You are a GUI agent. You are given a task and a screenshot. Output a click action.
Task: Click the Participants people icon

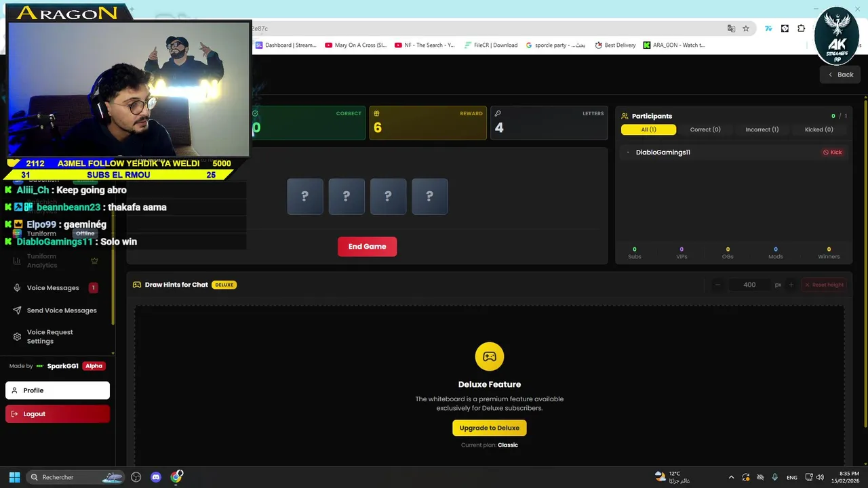coord(625,116)
